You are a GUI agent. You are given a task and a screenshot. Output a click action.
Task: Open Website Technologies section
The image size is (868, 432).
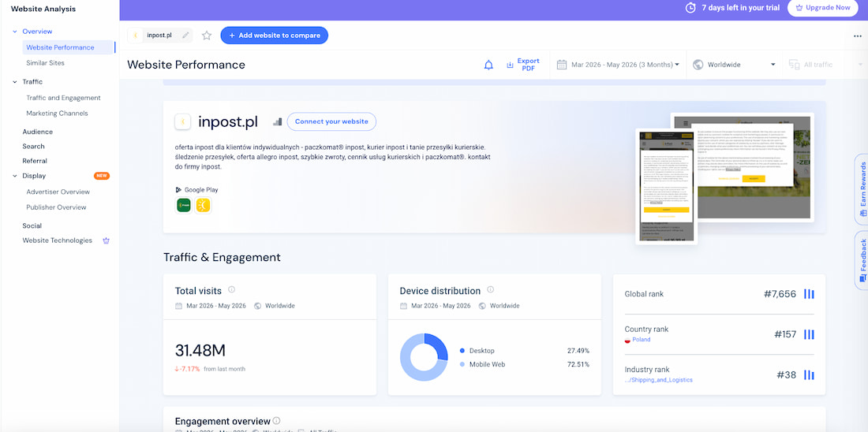[57, 240]
